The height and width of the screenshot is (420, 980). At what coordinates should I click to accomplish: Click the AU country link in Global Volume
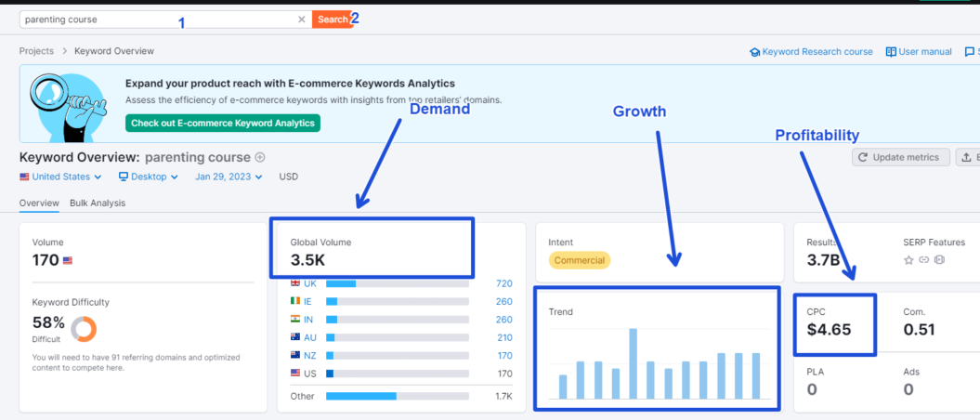coord(310,338)
